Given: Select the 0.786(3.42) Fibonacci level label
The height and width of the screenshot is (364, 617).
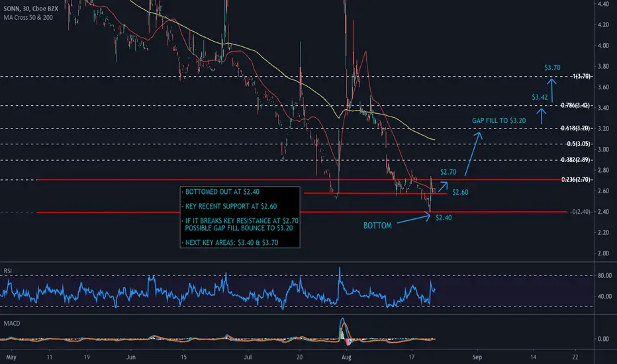Looking at the screenshot, I should click(575, 105).
